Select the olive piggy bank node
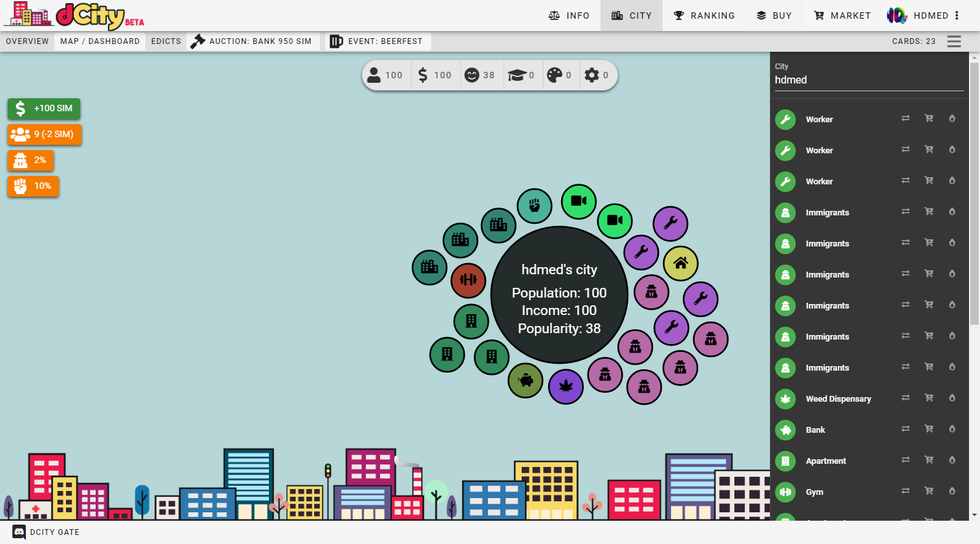Screen dimensions: 980x544 coord(526,380)
